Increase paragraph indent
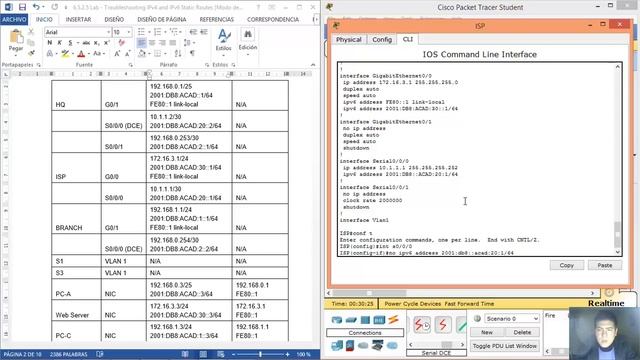Screen dimensions: 640x360 pos(204,32)
